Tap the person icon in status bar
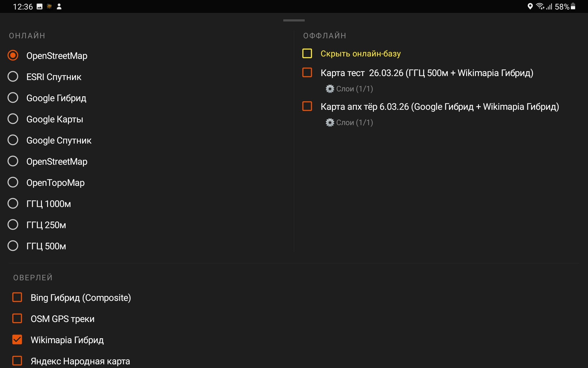This screenshot has width=588, height=368. pos(59,6)
